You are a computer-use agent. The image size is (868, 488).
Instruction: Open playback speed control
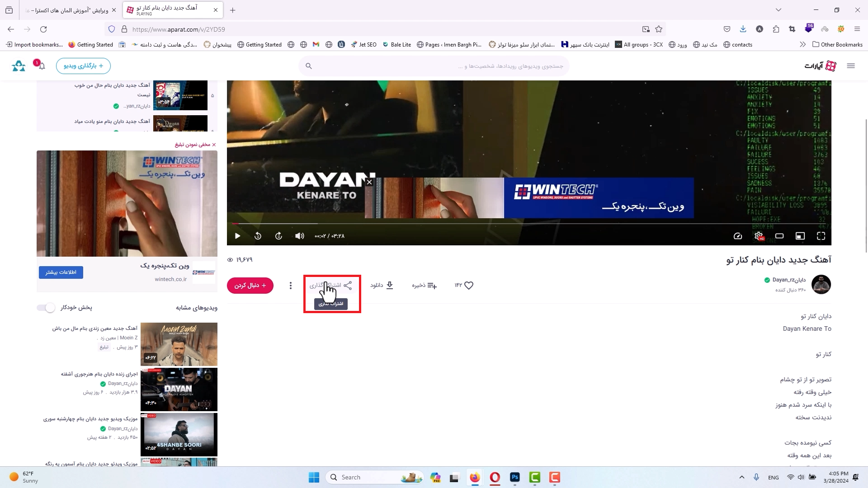click(738, 236)
